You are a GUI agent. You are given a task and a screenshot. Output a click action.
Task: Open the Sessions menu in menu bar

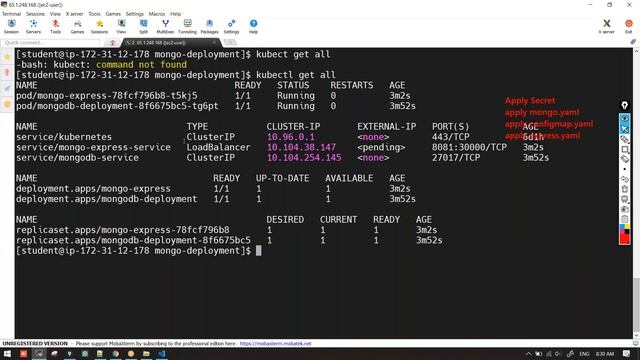tap(36, 14)
